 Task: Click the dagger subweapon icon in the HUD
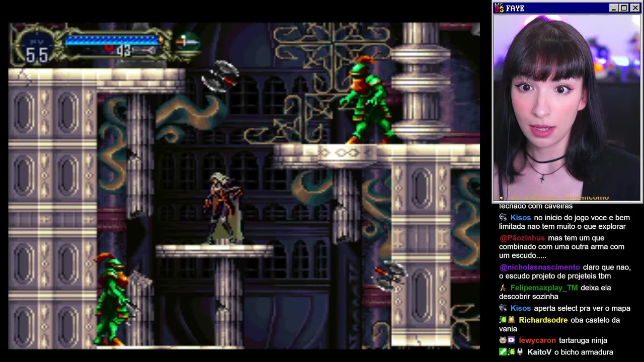[188, 42]
